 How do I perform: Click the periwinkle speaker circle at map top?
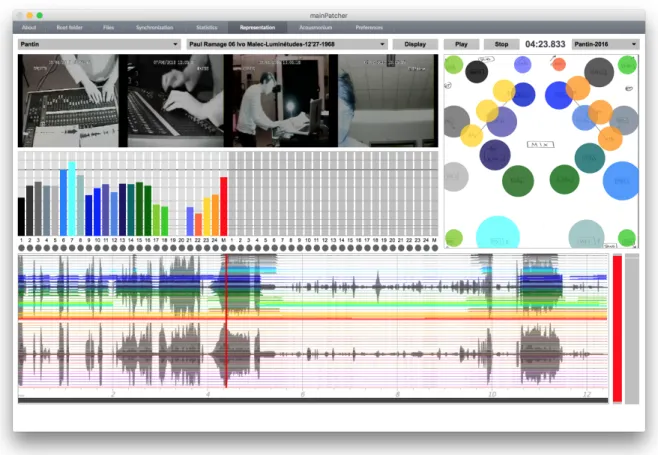point(522,64)
